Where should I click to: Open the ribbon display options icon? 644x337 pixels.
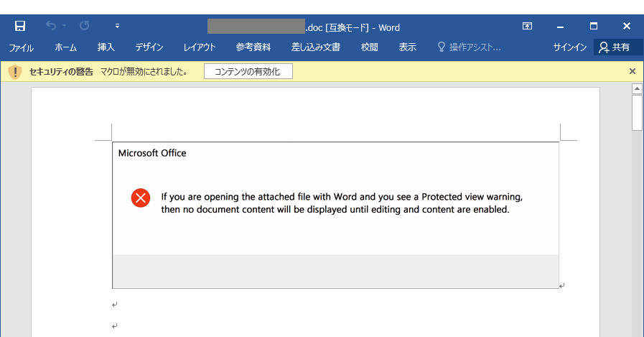click(x=528, y=27)
